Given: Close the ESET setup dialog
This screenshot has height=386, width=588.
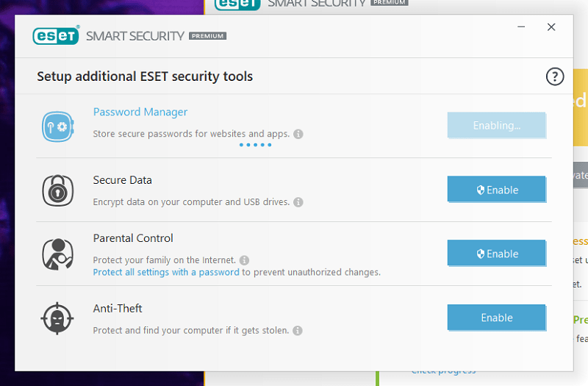Looking at the screenshot, I should (x=551, y=27).
